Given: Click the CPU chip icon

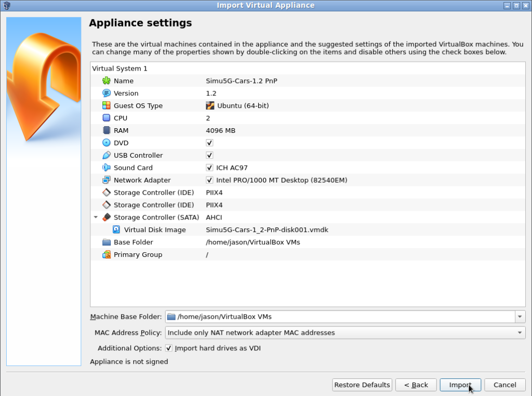Looking at the screenshot, I should pyautogui.click(x=107, y=118).
